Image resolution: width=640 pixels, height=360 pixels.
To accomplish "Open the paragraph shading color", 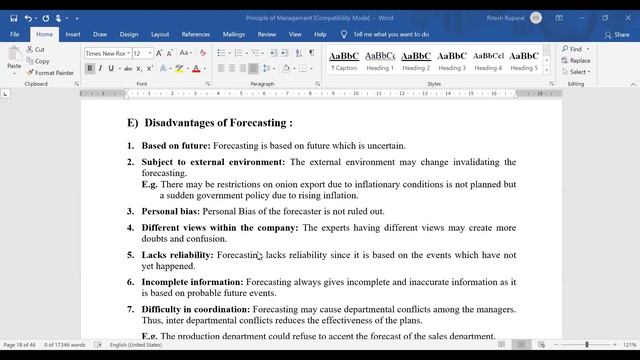I will [x=286, y=69].
